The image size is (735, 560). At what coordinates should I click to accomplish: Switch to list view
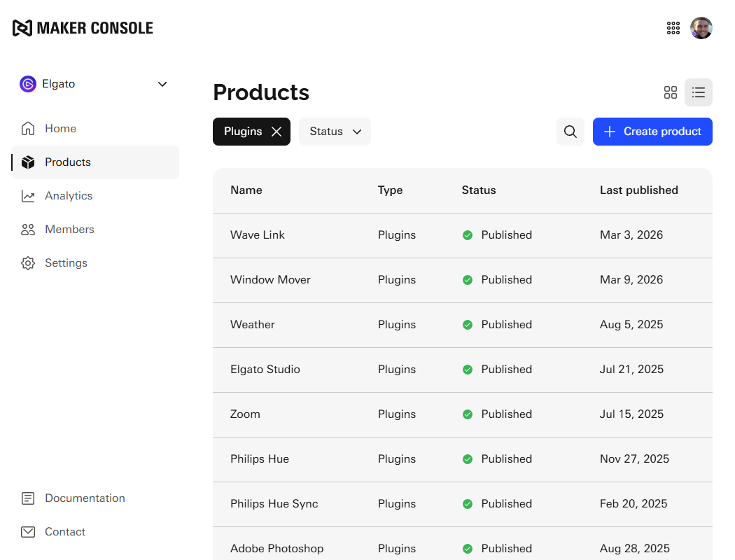699,92
